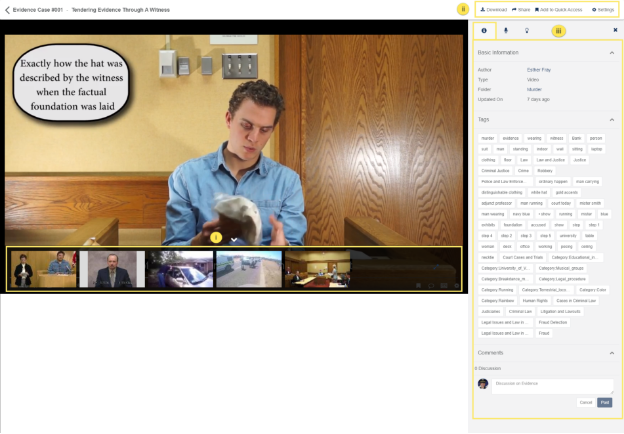Collapse the Tags section
Screen dimensions: 624x434
612,120
